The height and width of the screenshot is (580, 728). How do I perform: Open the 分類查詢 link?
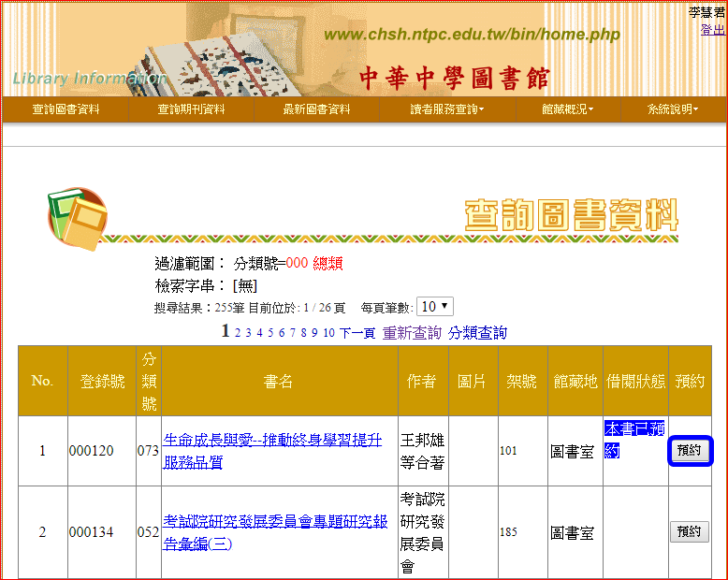(x=478, y=333)
